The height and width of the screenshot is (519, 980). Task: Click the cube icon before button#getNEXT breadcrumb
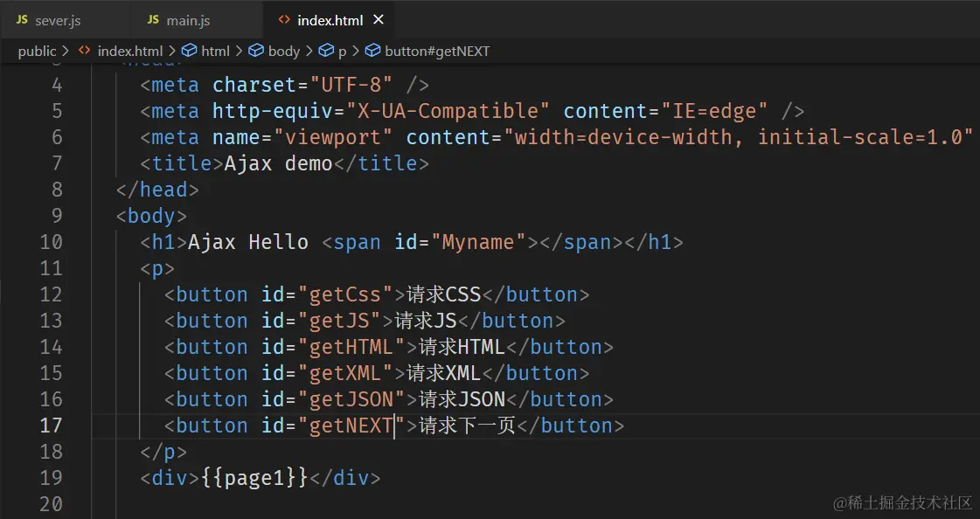372,51
